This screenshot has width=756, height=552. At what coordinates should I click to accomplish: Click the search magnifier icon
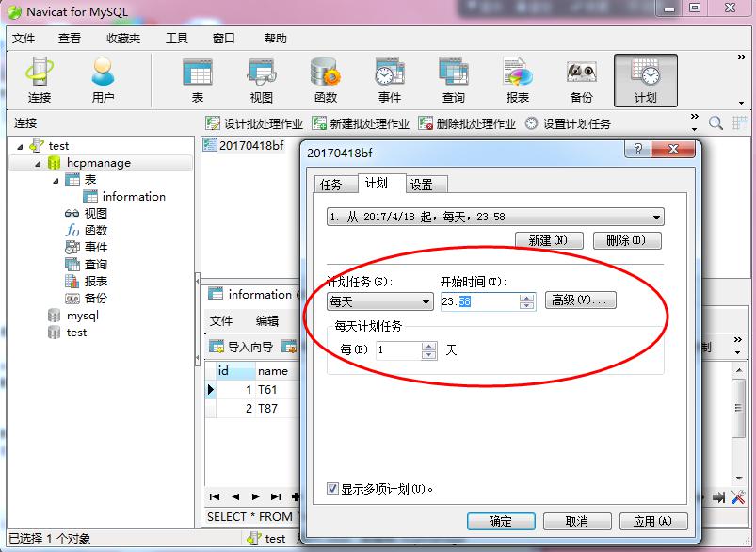pos(716,123)
